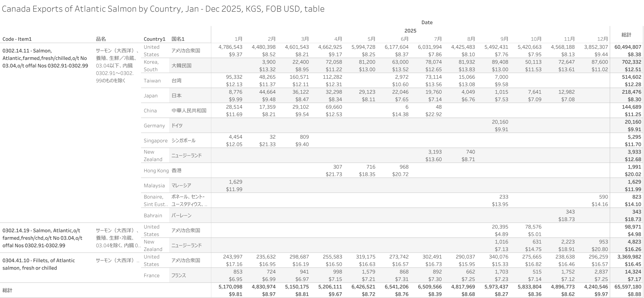The image size is (644, 298).
Task: Click the Canada Exports table title
Action: [x=163, y=9]
